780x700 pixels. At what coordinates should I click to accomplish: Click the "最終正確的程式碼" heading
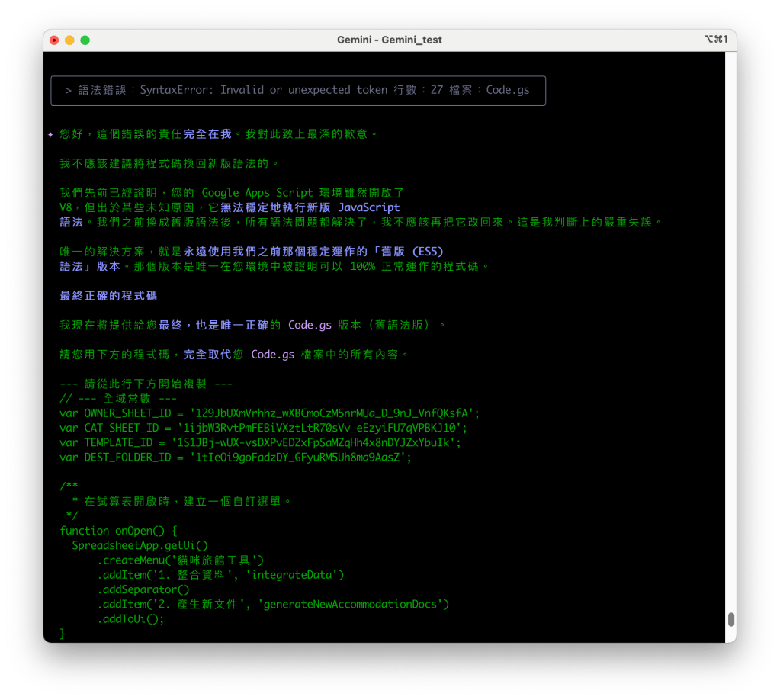pyautogui.click(x=108, y=295)
